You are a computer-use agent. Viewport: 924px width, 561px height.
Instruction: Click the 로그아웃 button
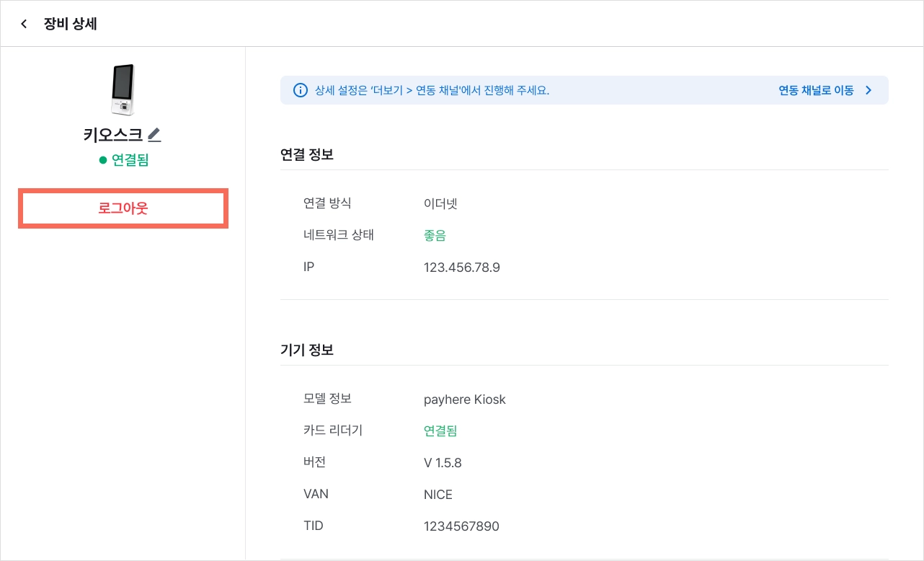click(123, 208)
